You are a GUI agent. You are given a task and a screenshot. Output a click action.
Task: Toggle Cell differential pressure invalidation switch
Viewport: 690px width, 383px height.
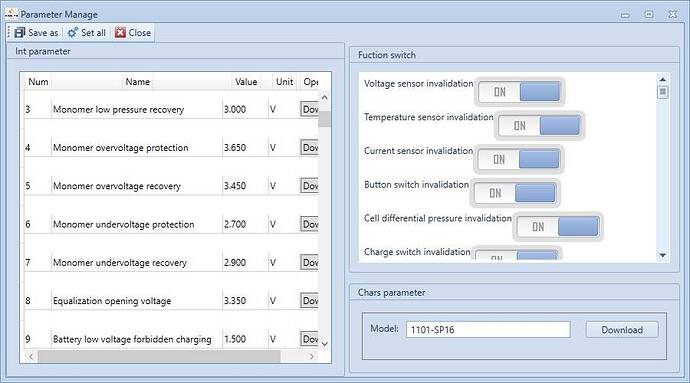click(x=558, y=227)
